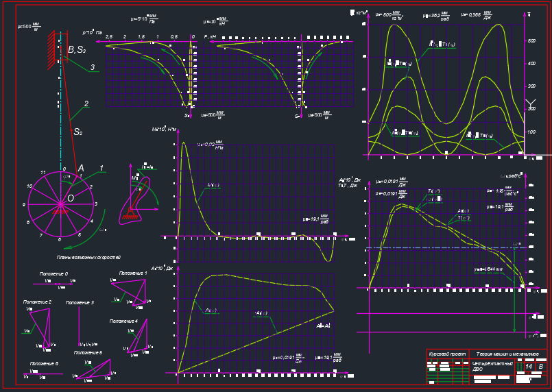Select the "B, S3" slider point label
Image resolution: width=552 pixels, height=392 pixels.
click(77, 50)
